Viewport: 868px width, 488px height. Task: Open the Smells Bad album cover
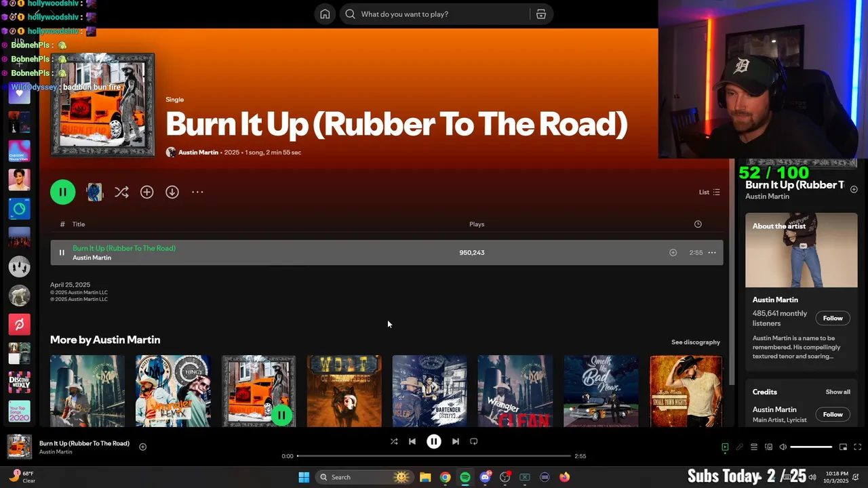(600, 391)
